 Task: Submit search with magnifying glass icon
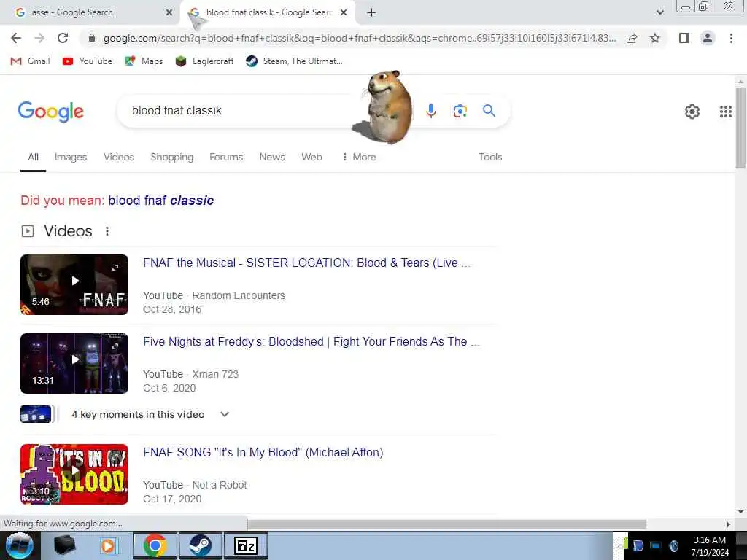coord(489,111)
